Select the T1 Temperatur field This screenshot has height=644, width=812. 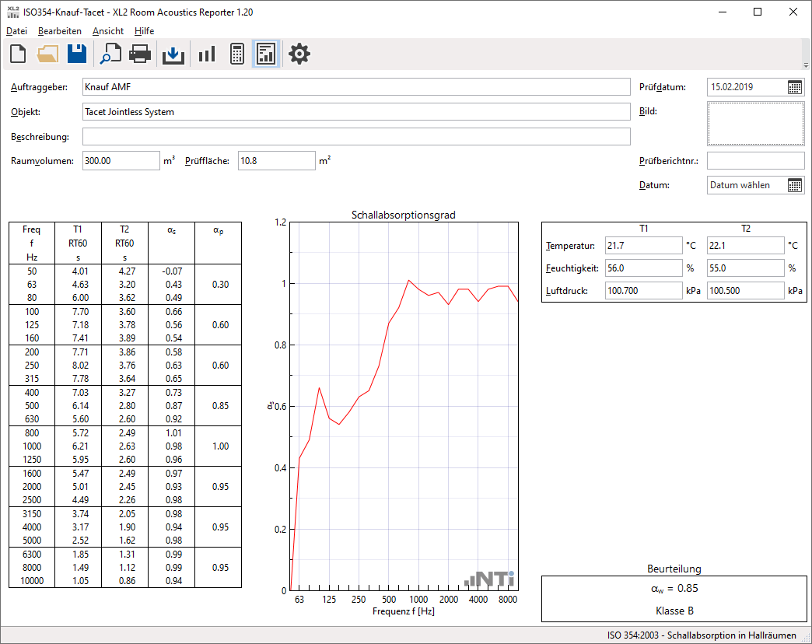(643, 246)
